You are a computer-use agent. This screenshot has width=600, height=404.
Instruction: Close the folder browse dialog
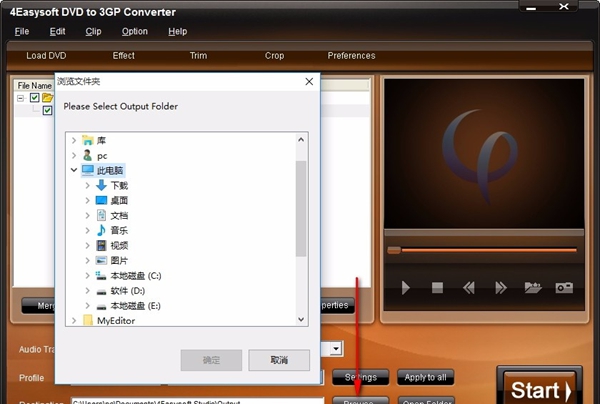(309, 81)
